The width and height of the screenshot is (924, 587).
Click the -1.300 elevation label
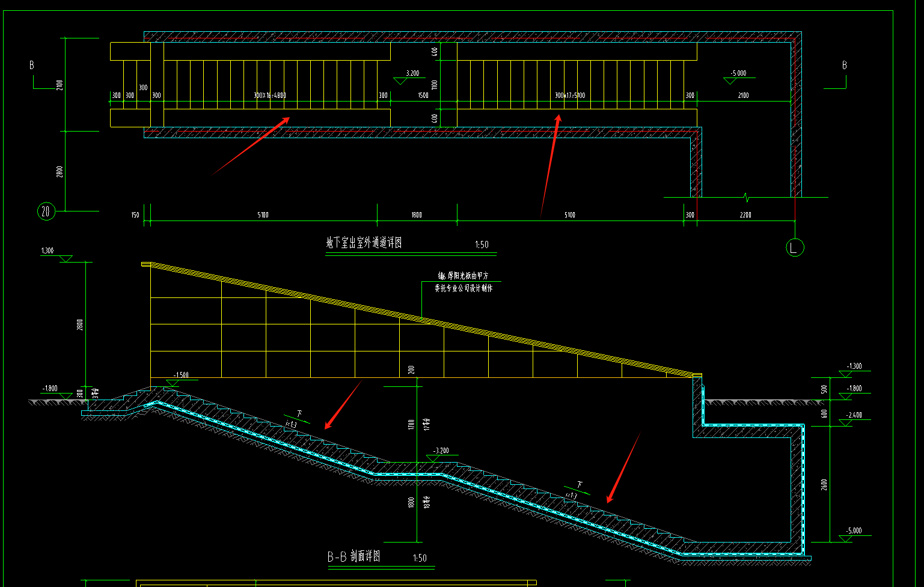click(854, 366)
